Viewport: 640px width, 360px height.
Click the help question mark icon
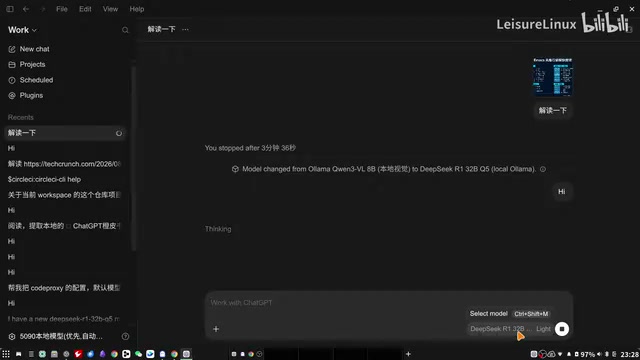tap(125, 337)
